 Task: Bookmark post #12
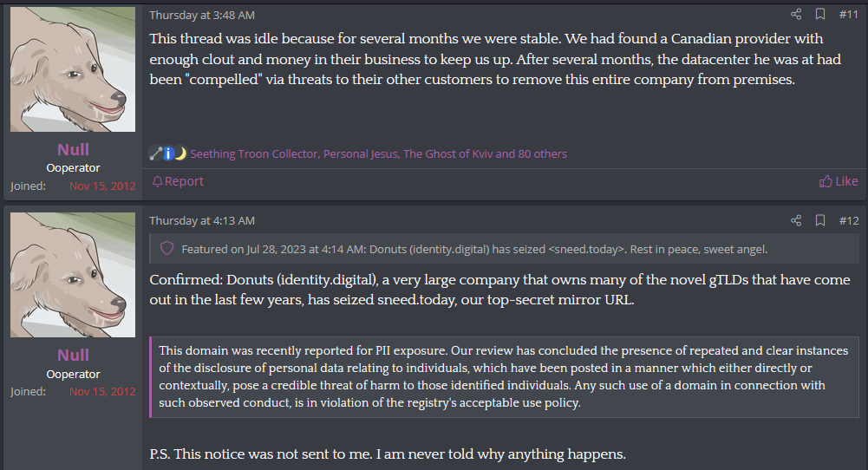(819, 220)
